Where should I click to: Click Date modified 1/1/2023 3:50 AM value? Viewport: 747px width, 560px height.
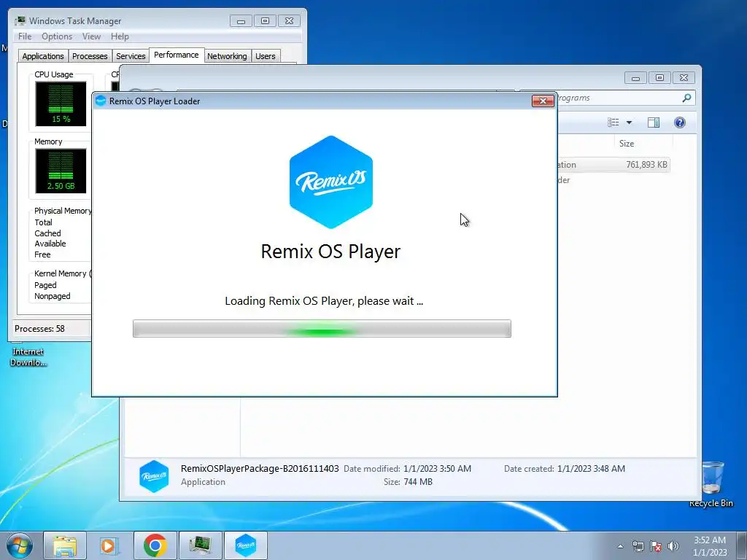(x=438, y=469)
